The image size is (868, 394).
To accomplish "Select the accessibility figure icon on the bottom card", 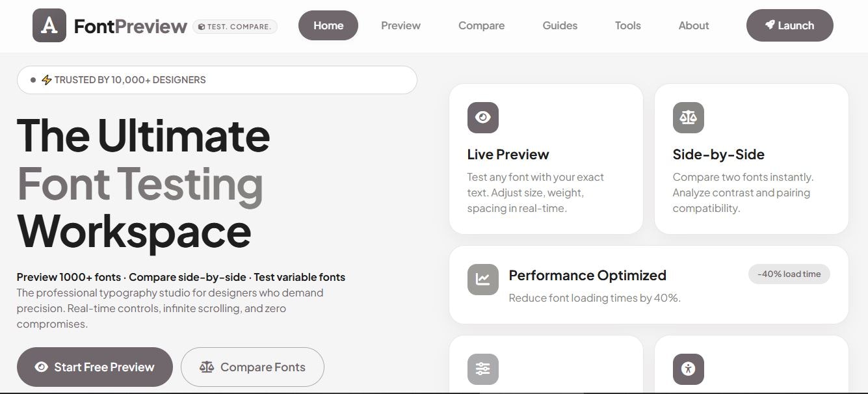I will point(689,369).
